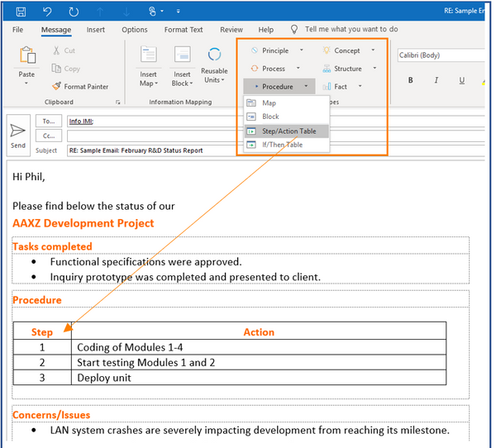Click the Concerns/Issues heading

pos(51,415)
